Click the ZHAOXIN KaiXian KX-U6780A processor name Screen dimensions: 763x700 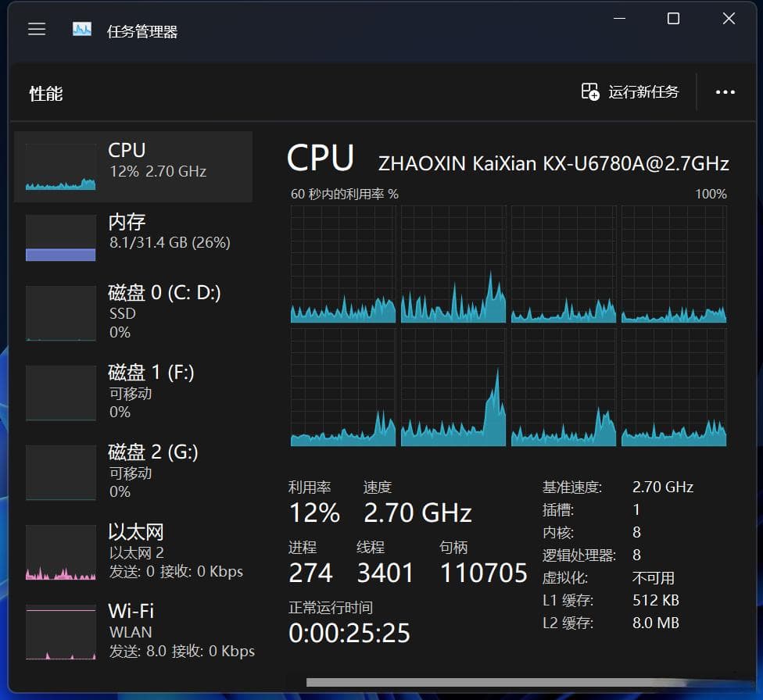(553, 164)
